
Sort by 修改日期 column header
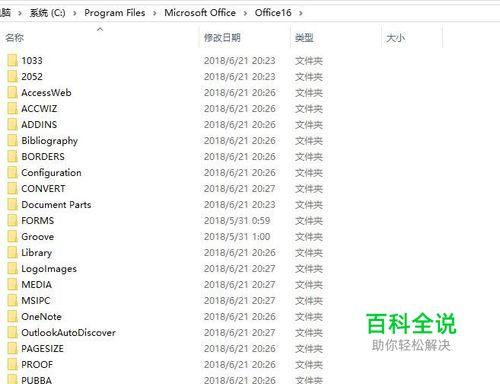point(222,38)
